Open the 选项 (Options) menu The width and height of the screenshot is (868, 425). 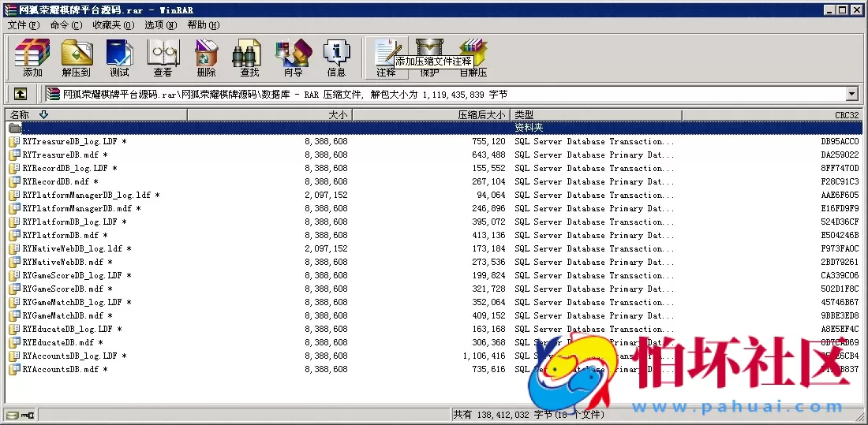tap(159, 24)
